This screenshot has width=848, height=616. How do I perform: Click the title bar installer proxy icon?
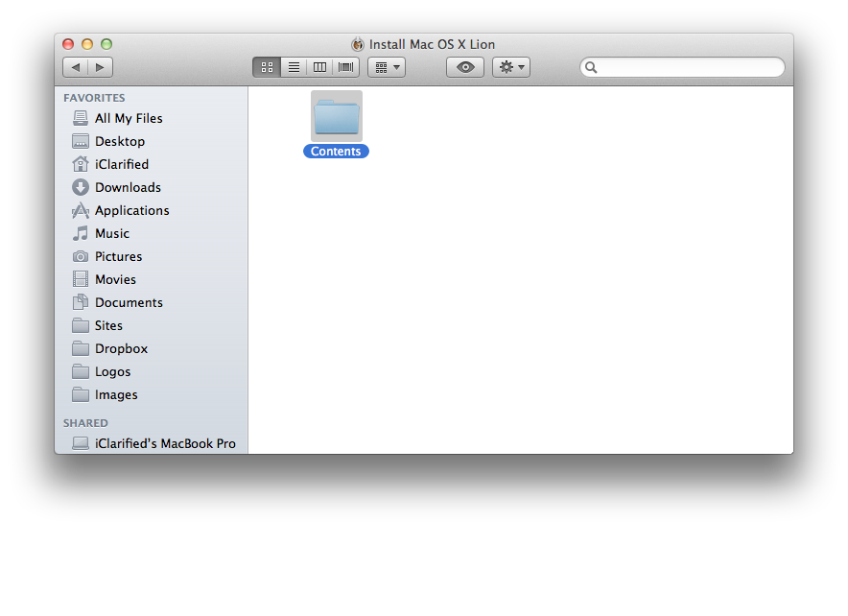click(x=358, y=44)
